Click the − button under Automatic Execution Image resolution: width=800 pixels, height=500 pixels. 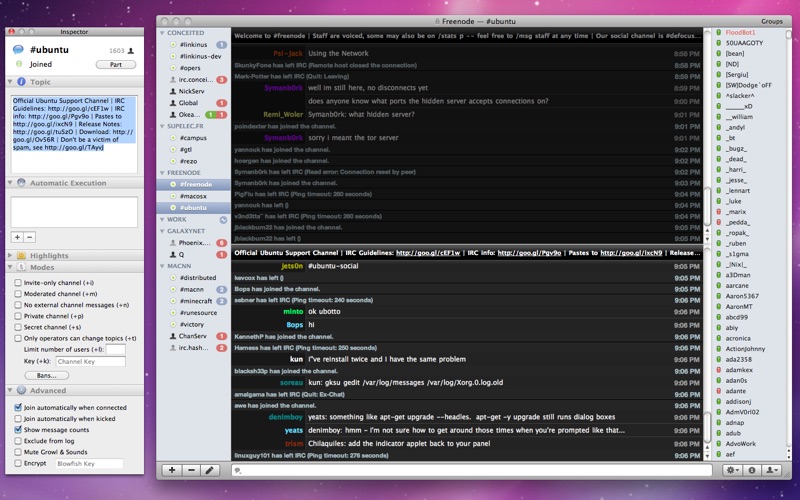(30, 237)
